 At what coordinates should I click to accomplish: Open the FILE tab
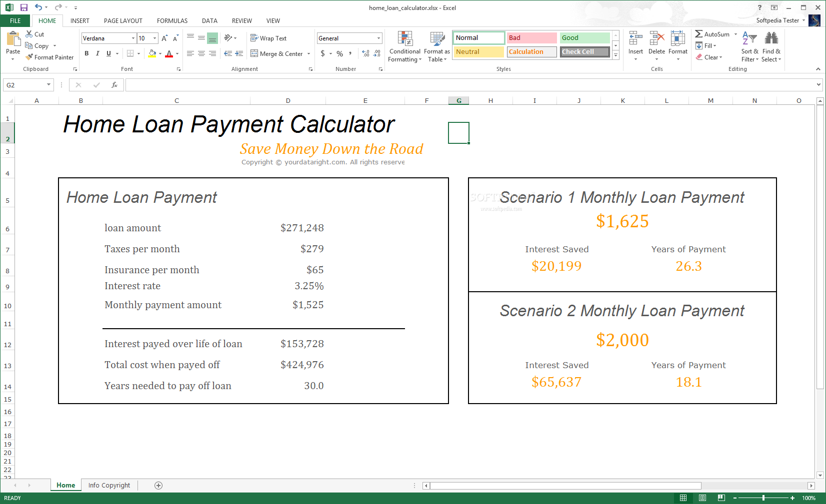pos(15,20)
